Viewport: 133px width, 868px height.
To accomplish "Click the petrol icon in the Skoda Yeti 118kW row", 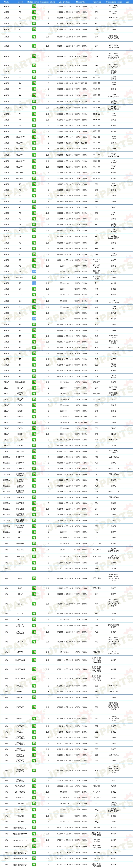I will click(34, 532).
